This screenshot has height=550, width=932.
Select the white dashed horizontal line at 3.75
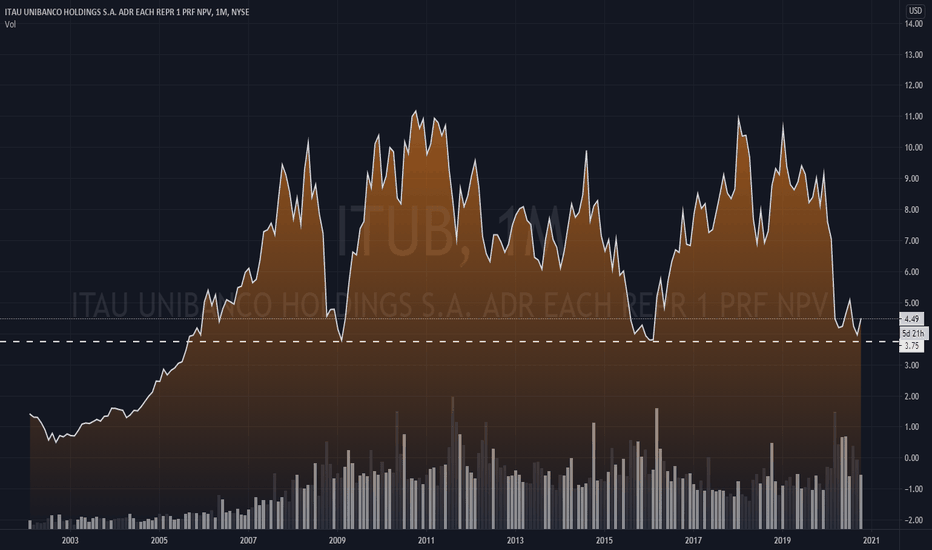[449, 342]
